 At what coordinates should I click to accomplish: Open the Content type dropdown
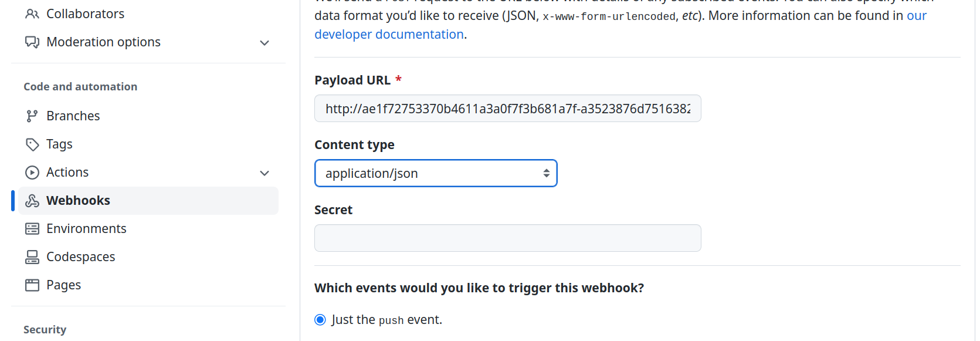click(435, 173)
